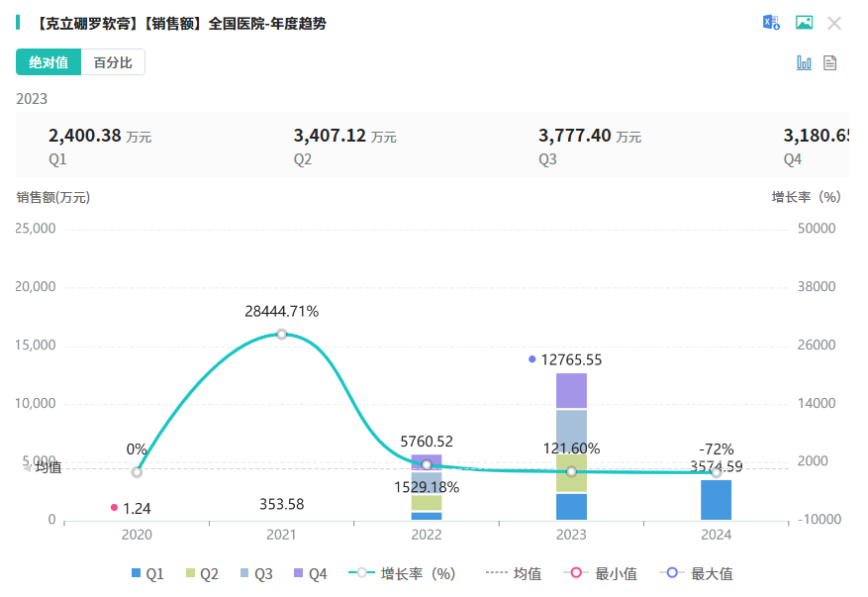
Task: Close the annual trend panel
Action: tap(834, 23)
